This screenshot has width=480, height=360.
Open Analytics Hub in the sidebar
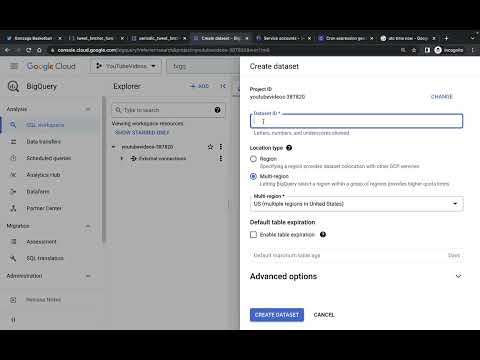45,175
